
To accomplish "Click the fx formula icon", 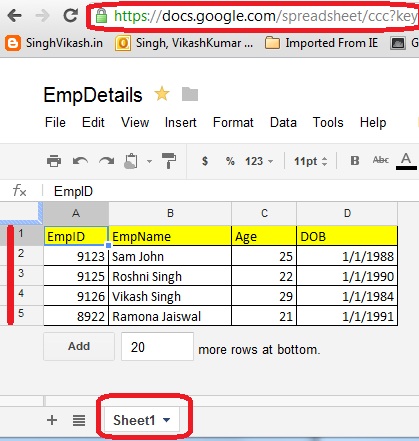I will pos(20,191).
